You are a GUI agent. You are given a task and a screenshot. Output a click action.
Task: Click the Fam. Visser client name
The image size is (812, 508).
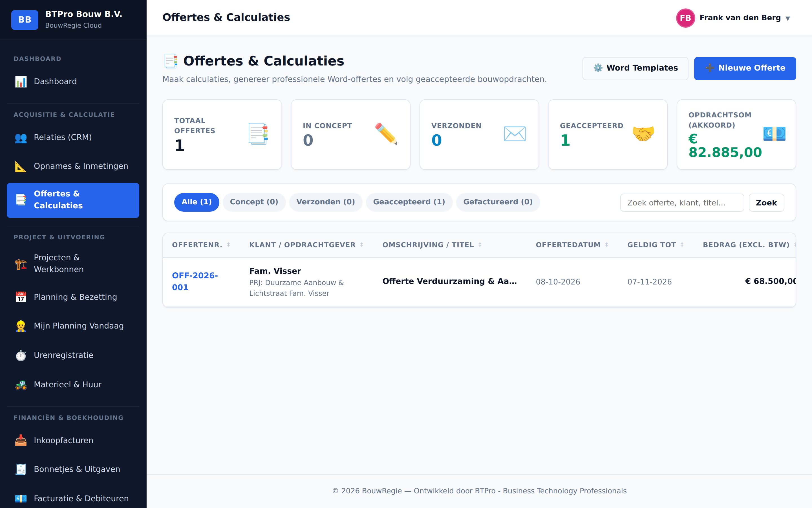[x=275, y=271]
